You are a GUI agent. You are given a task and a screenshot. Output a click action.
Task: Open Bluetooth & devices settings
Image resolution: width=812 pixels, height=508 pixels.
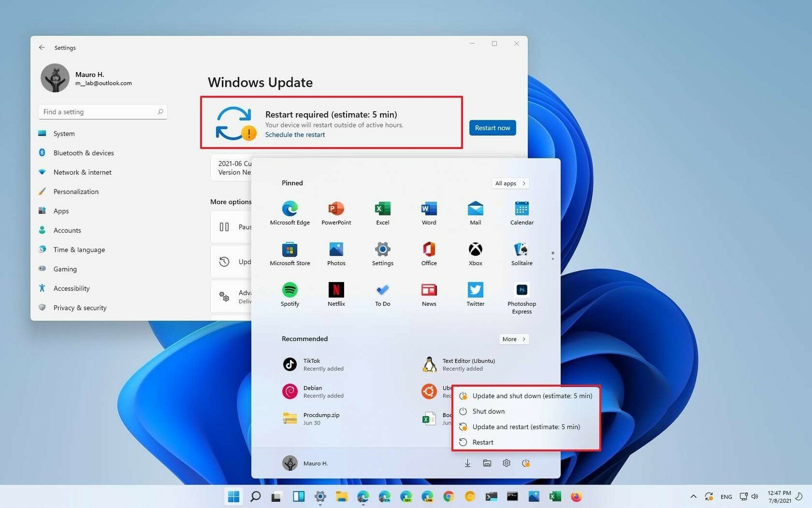pos(84,153)
